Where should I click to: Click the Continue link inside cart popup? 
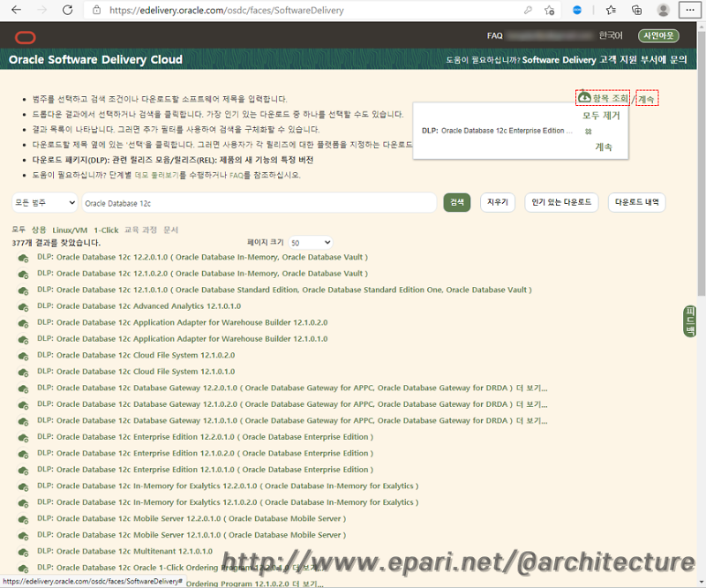604,147
